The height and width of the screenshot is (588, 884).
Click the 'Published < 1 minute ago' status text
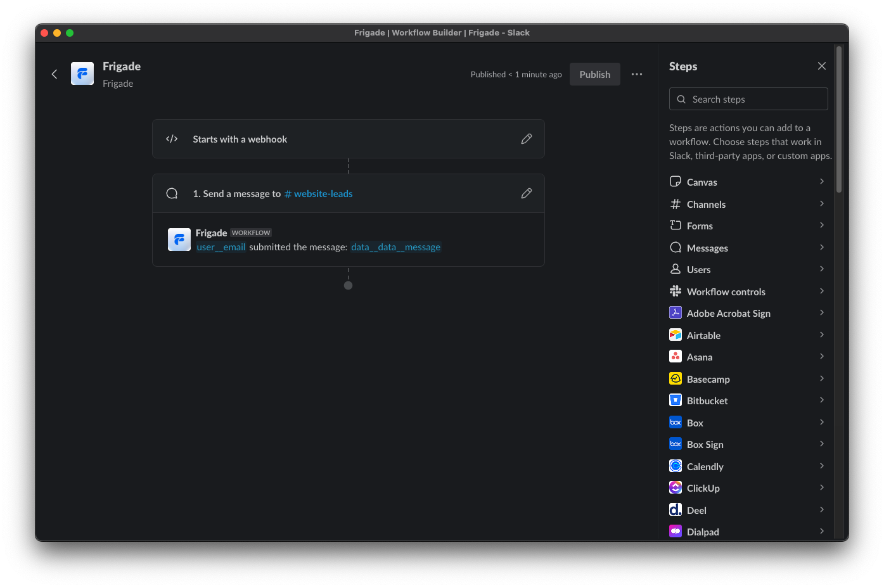(516, 74)
